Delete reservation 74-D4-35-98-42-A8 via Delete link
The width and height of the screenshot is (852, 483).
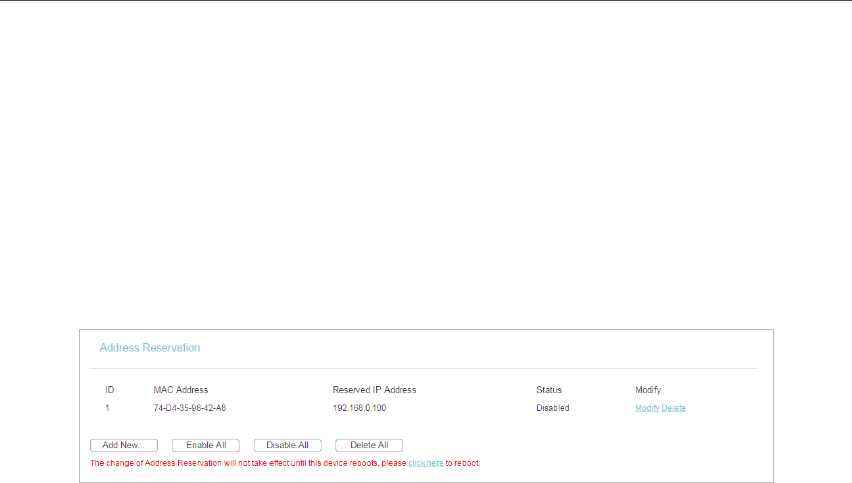[x=673, y=408]
